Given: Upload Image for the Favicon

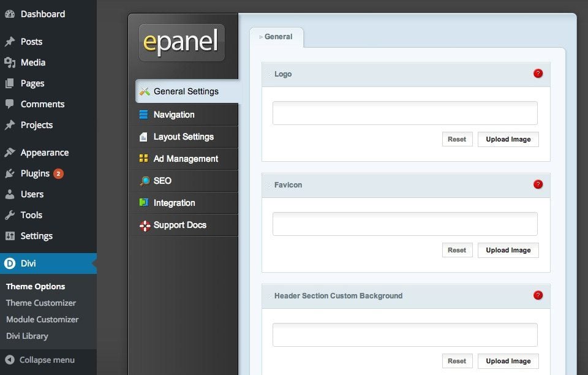Looking at the screenshot, I should pyautogui.click(x=508, y=250).
